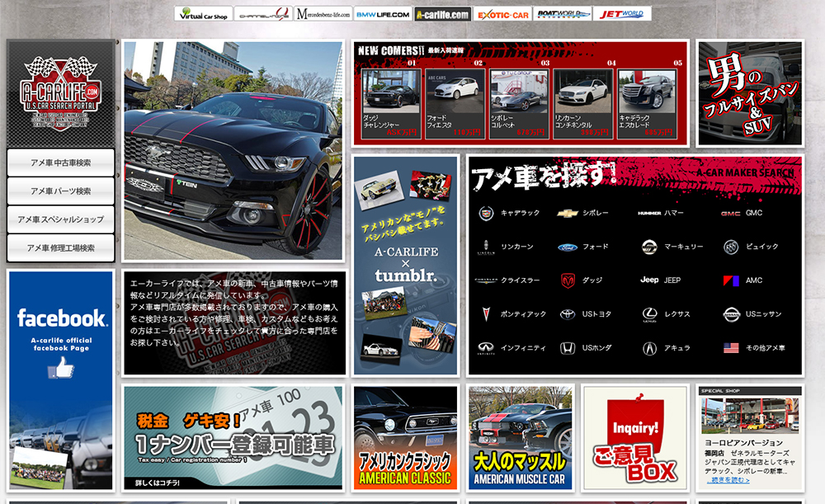
Task: Click the Cadillac crest icon
Action: point(486,213)
